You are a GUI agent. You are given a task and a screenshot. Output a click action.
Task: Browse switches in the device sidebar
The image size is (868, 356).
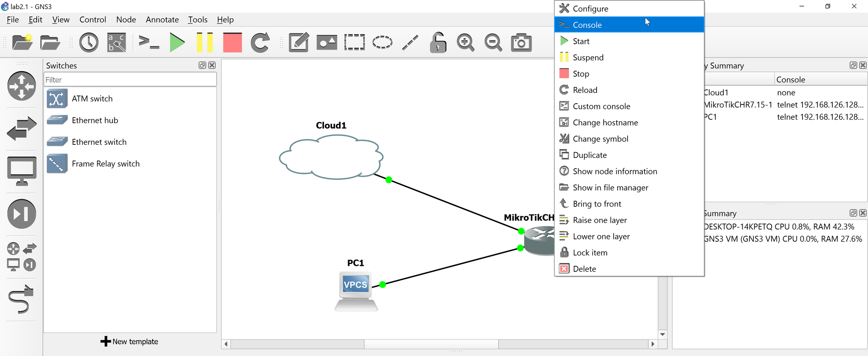22,128
